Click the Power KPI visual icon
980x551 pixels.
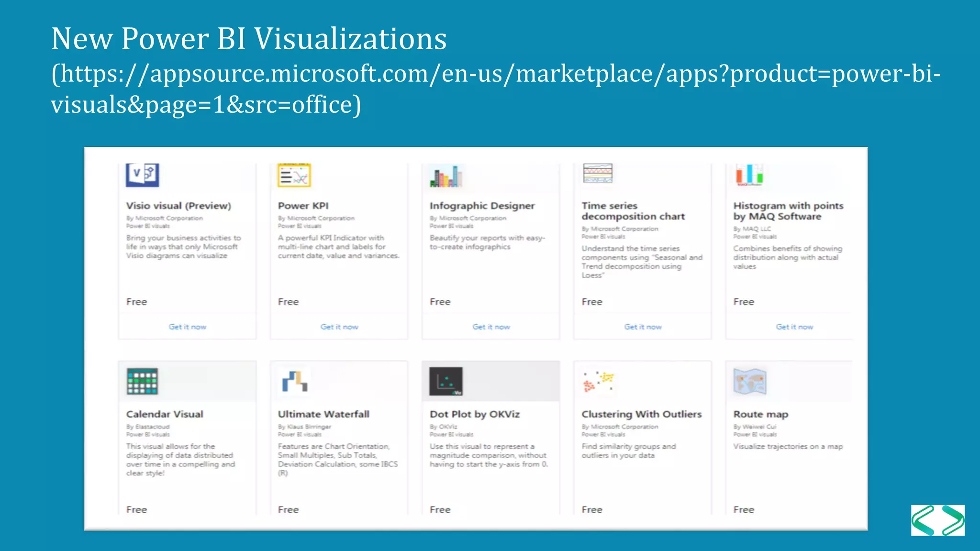[294, 175]
